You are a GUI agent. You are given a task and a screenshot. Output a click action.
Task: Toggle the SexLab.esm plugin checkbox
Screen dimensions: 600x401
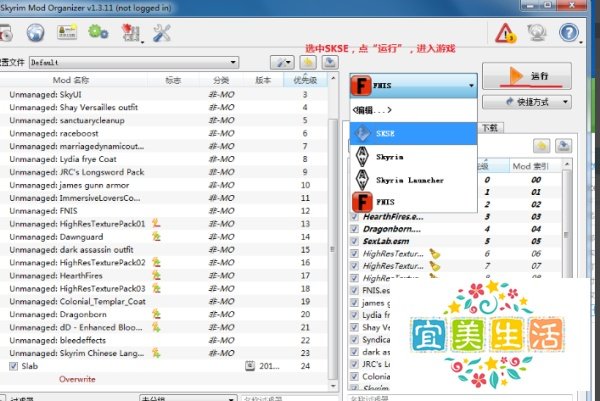(354, 241)
